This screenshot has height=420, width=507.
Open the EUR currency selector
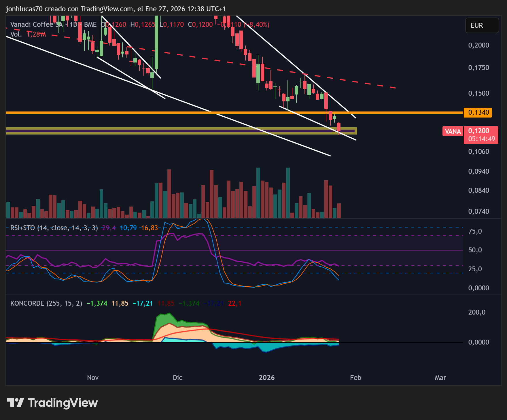[x=482, y=25]
